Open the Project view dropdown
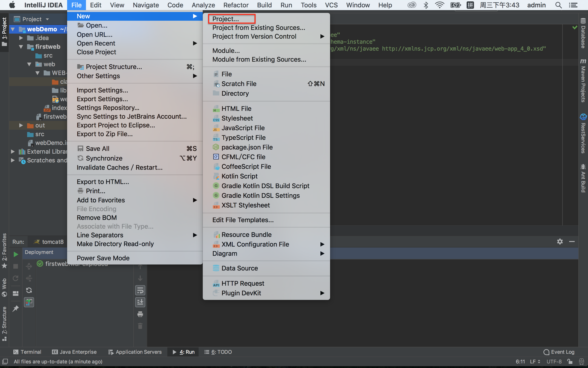588x368 pixels. point(47,19)
